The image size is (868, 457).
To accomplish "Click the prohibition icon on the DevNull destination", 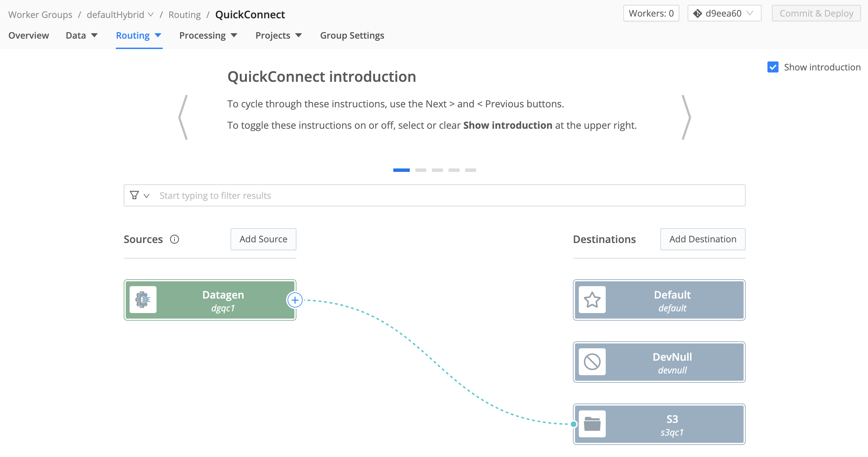I will (592, 362).
